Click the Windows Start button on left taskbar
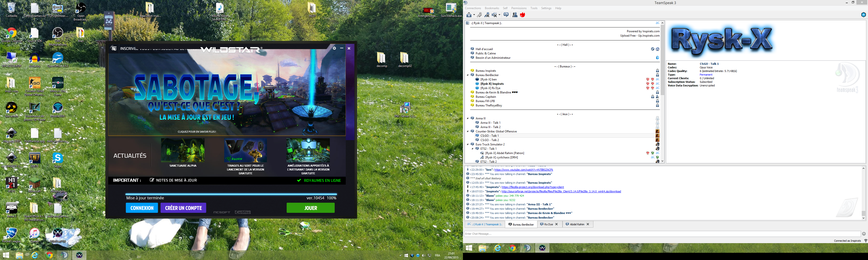The width and height of the screenshot is (868, 260). click(x=6, y=256)
